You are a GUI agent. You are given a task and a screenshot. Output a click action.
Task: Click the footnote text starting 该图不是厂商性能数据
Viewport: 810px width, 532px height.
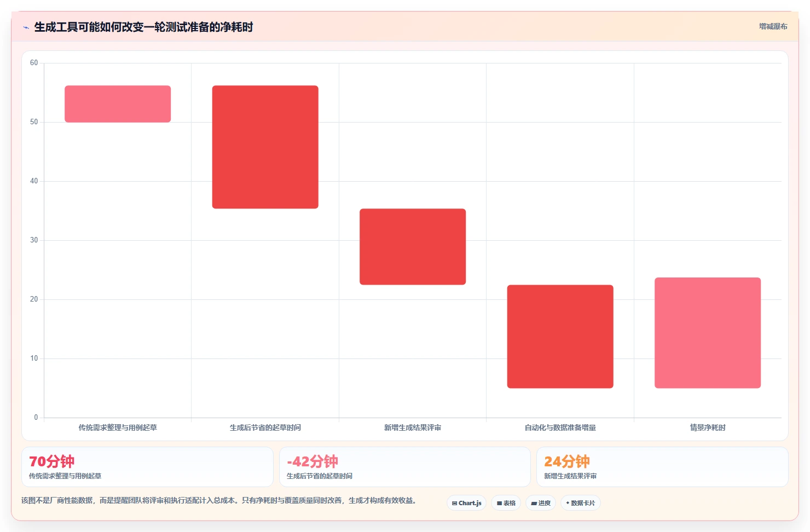(x=220, y=500)
